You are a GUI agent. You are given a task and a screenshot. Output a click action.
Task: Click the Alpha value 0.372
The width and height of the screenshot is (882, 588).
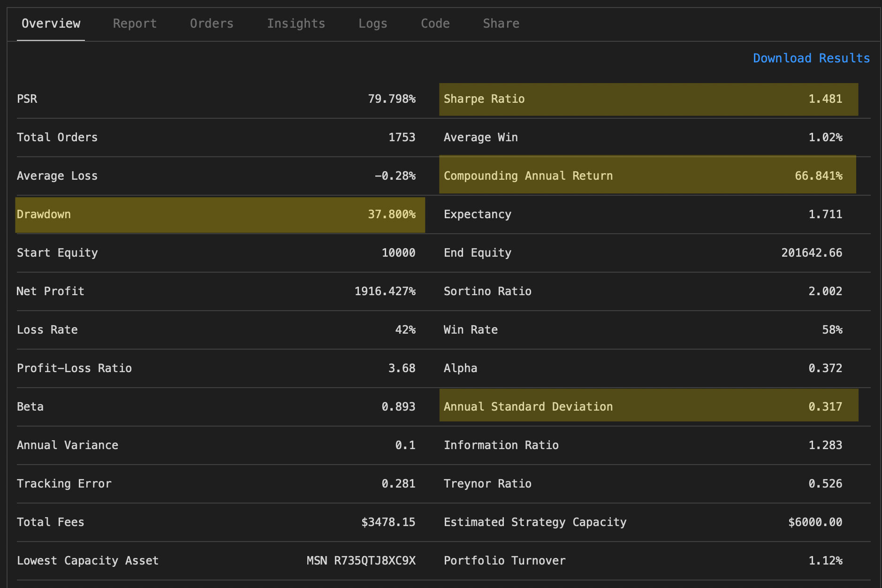(825, 368)
